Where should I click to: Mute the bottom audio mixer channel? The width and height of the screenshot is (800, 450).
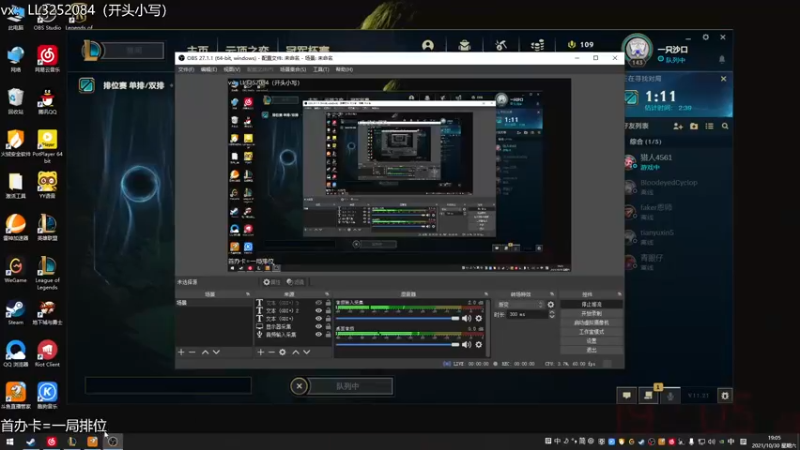tap(466, 344)
